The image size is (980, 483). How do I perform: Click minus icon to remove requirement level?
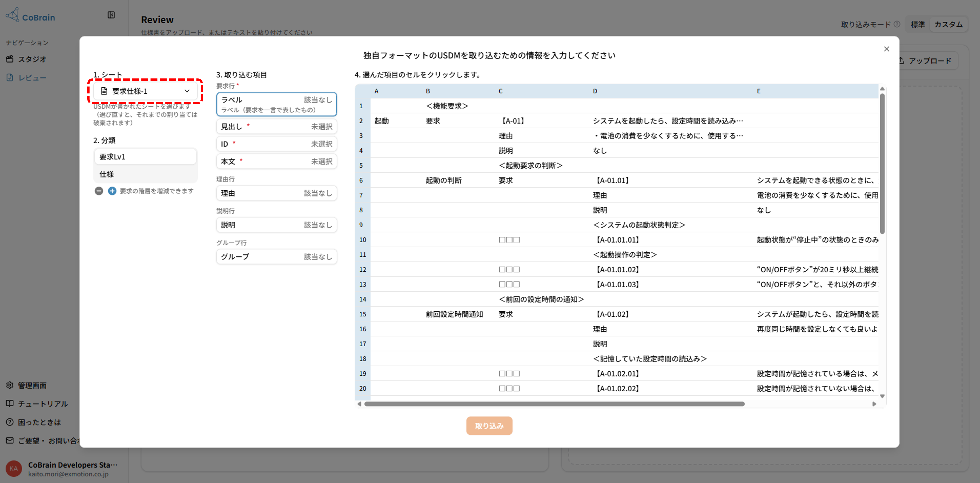(x=99, y=191)
